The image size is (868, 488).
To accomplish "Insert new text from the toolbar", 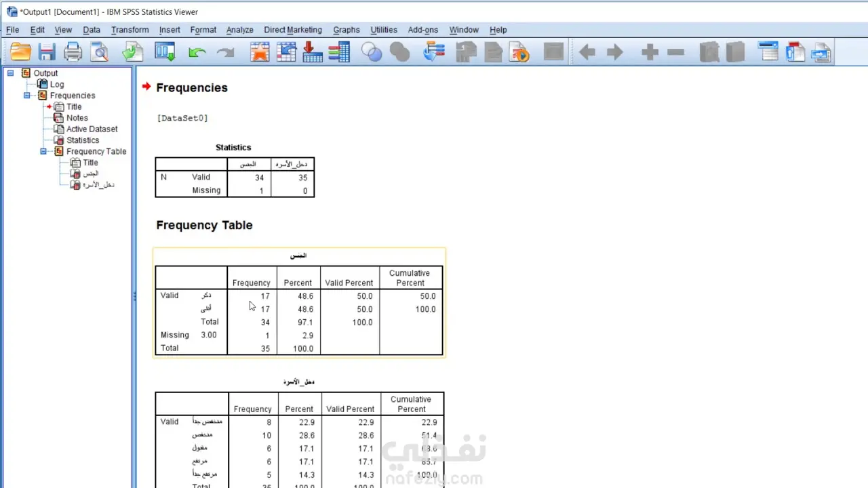I will (821, 52).
